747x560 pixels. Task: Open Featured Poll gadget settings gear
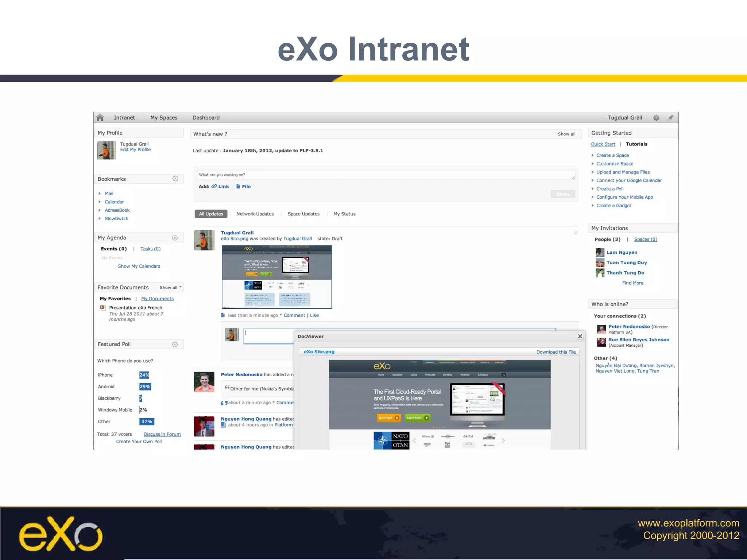[175, 344]
